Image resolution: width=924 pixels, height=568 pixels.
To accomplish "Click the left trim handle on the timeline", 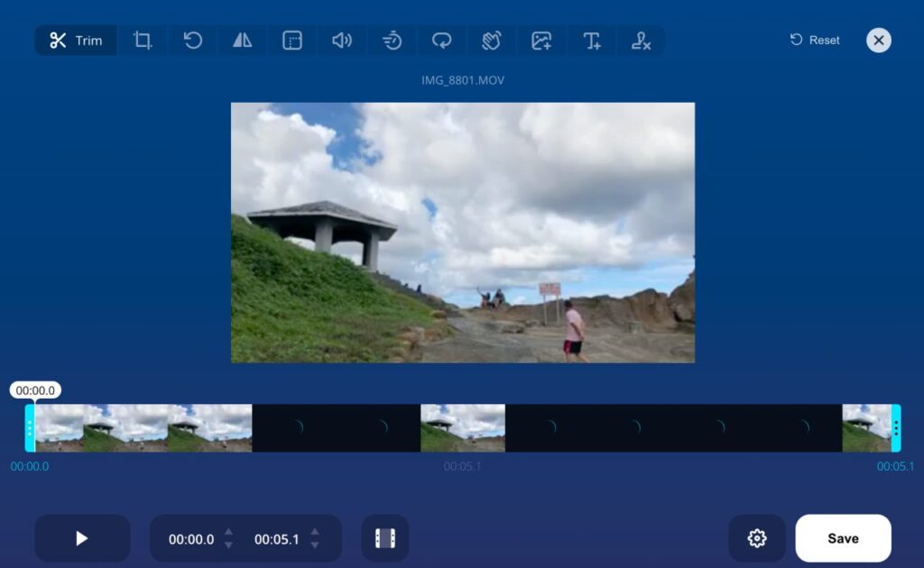I will coord(29,427).
